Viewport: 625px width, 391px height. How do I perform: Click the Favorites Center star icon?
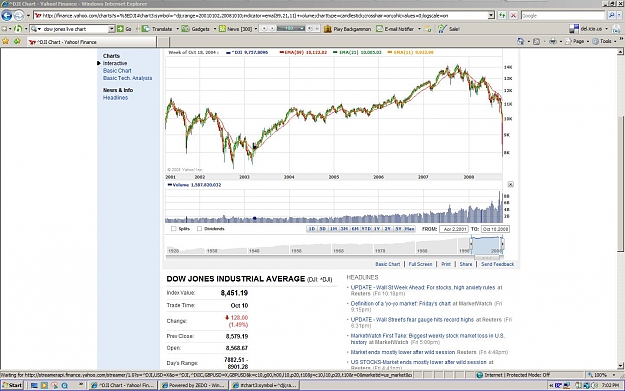click(6, 41)
